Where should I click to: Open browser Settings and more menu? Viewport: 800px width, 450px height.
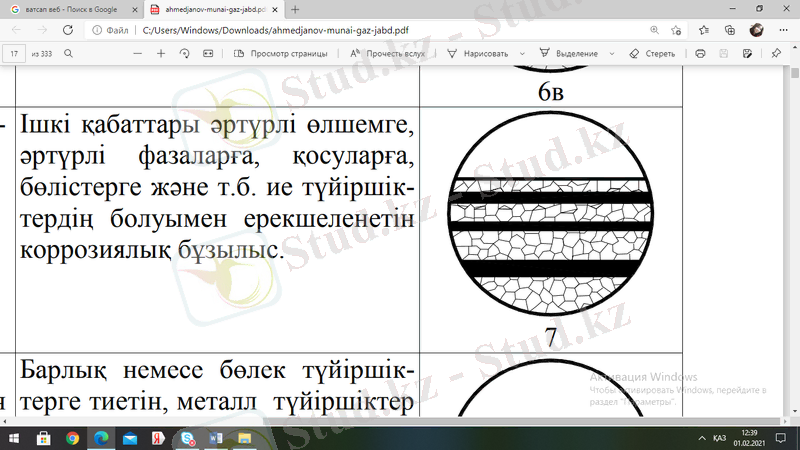click(x=783, y=30)
